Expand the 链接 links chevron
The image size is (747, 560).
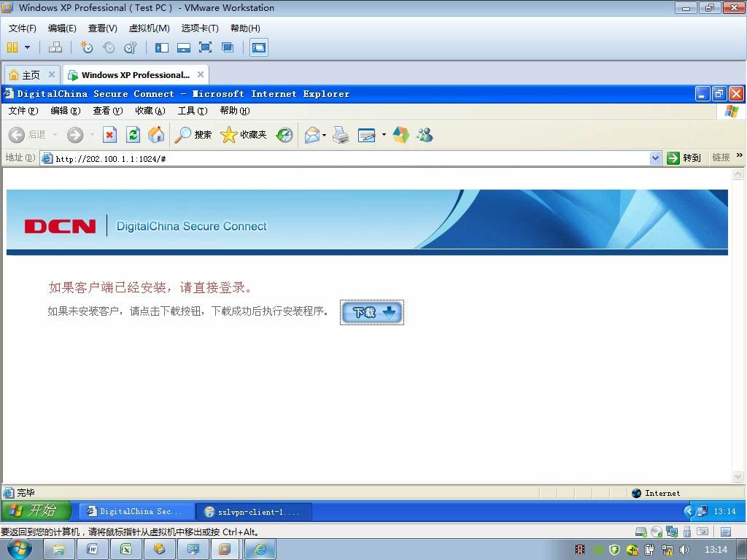(x=740, y=155)
